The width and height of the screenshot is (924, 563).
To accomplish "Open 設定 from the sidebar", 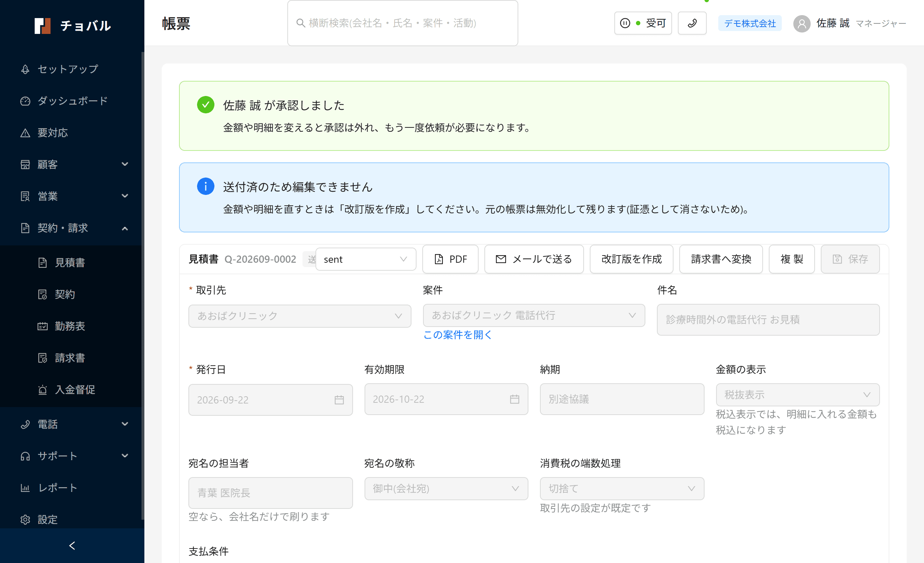I will click(71, 520).
